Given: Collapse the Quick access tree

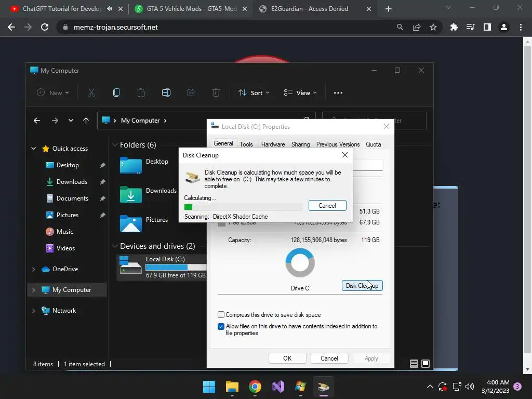Looking at the screenshot, I should pos(34,148).
